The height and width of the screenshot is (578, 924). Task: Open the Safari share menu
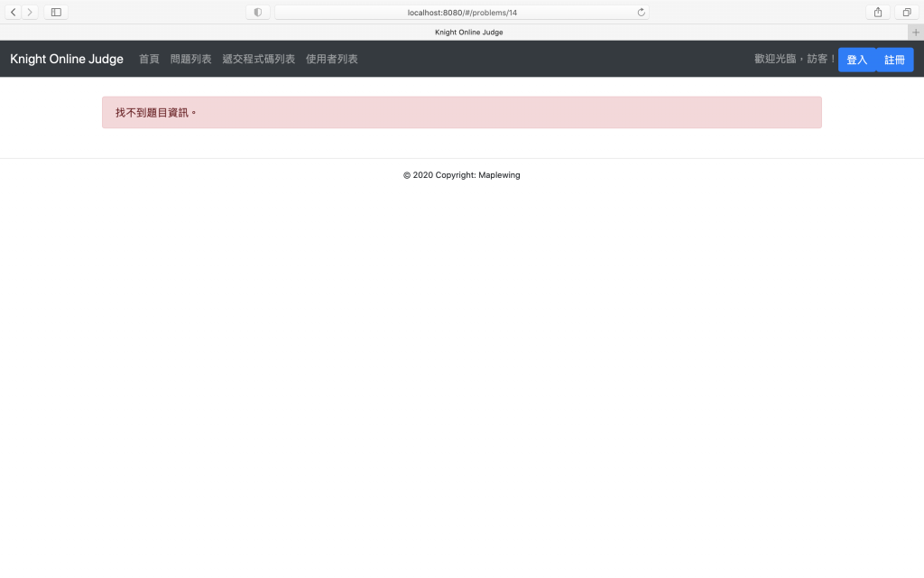877,12
